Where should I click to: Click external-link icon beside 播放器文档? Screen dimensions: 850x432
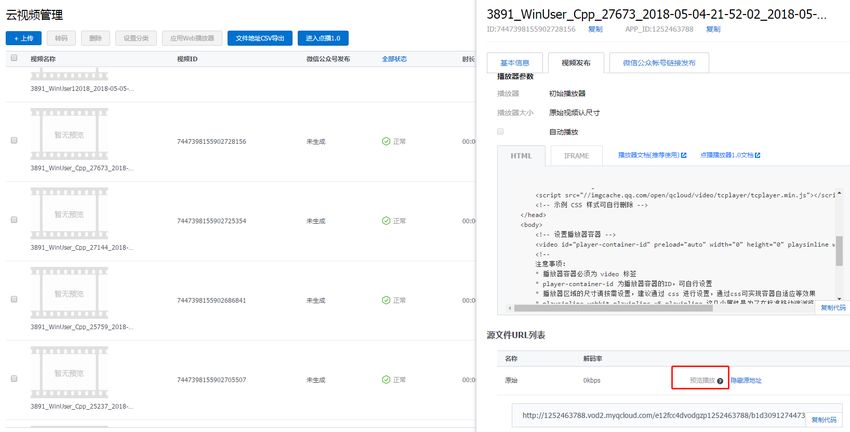tap(684, 155)
